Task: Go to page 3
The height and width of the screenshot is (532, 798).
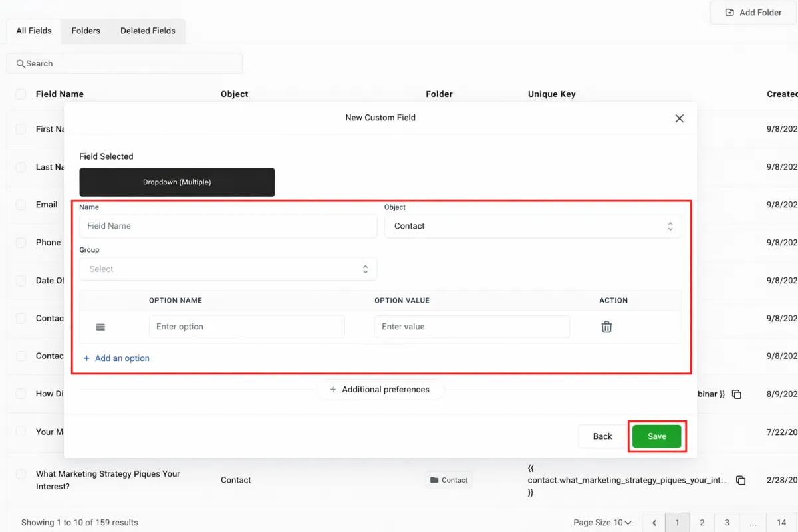Action: click(727, 523)
